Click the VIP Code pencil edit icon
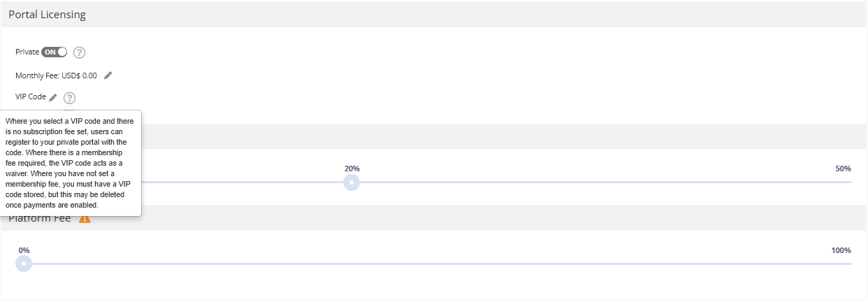This screenshot has height=302, width=868. tap(53, 98)
